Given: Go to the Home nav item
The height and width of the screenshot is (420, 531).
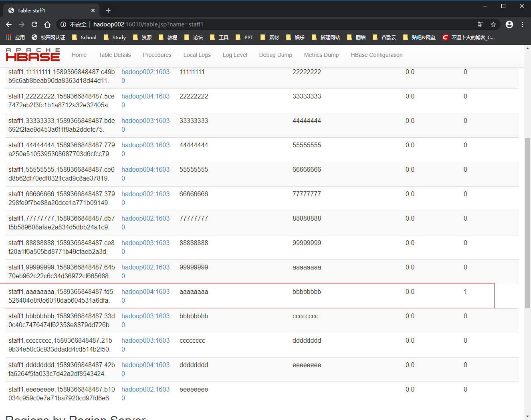Looking at the screenshot, I should [x=79, y=55].
